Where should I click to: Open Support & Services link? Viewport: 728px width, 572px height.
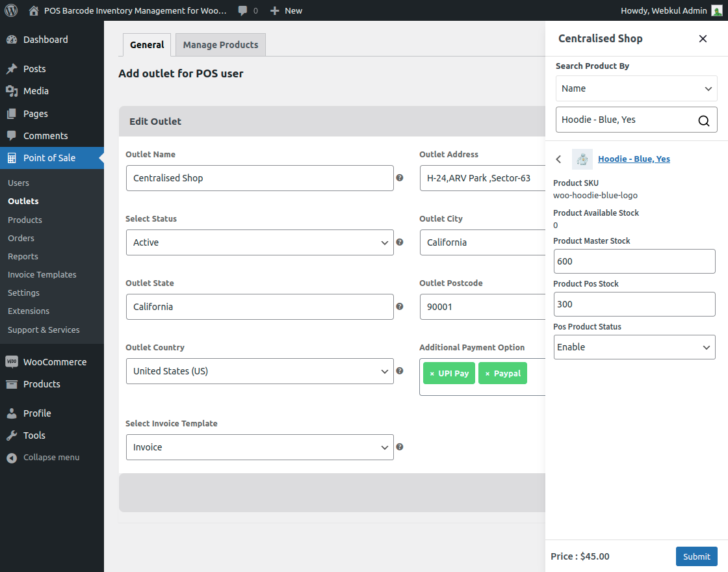pos(44,330)
